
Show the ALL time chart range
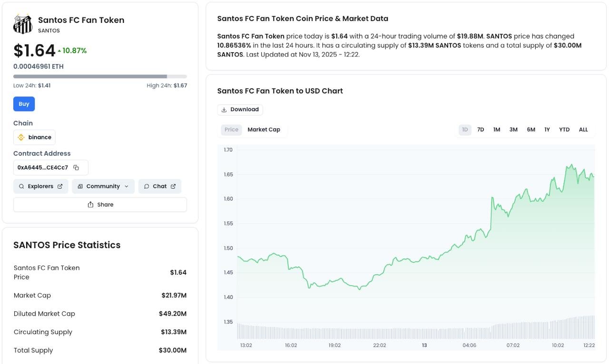[583, 130]
